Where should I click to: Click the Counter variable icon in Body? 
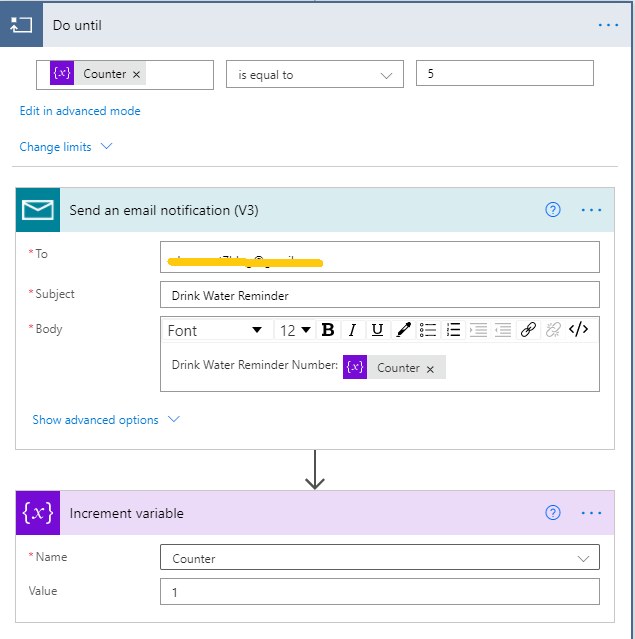pos(355,367)
